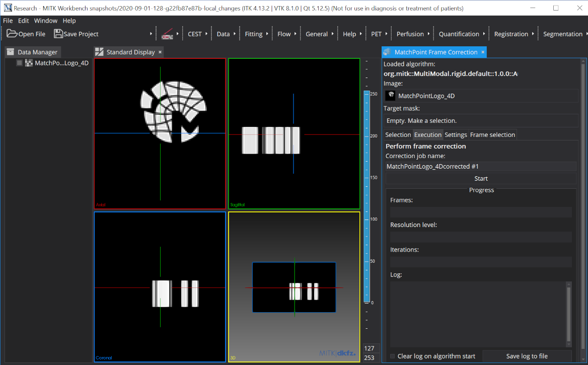Click the MatchPoint Frame Correction tab icon

[x=387, y=52]
